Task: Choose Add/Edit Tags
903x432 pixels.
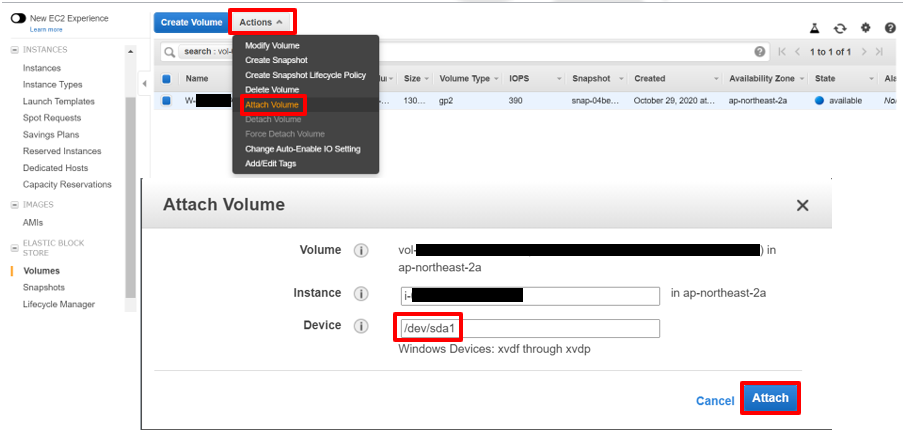Action: click(x=270, y=164)
